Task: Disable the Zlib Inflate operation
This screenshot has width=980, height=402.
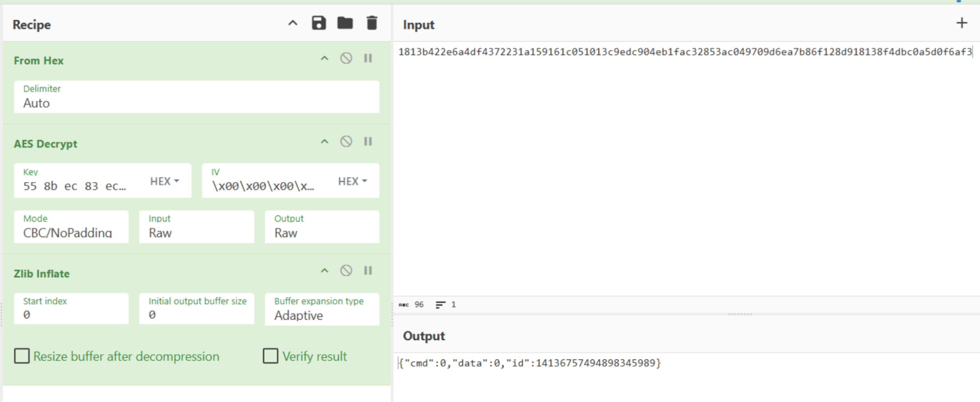Action: coord(346,271)
